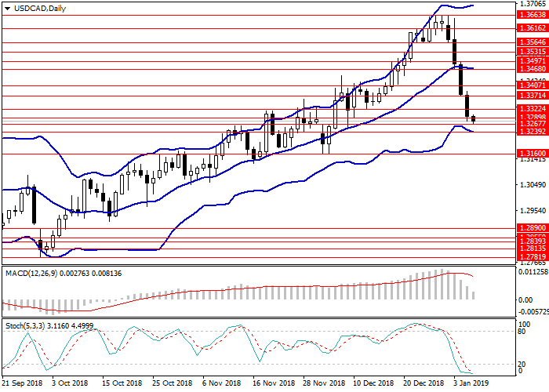This screenshot has height=392, width=549.
Task: Click the 1.37065 price axis value
Action: pos(533,4)
